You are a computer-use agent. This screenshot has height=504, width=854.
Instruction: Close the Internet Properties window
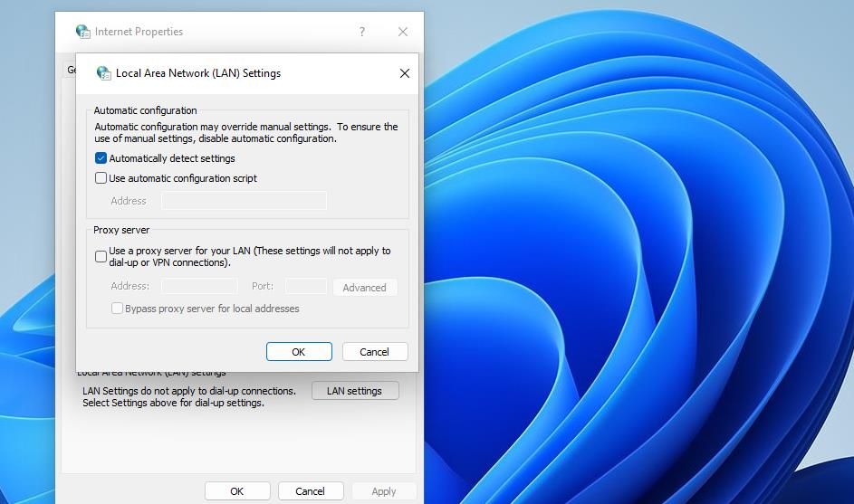coord(402,32)
